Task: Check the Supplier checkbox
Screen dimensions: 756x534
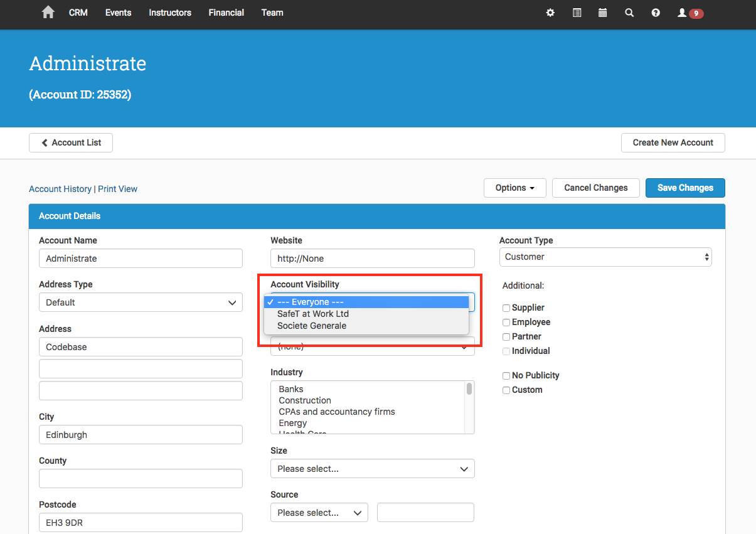Action: coord(506,308)
